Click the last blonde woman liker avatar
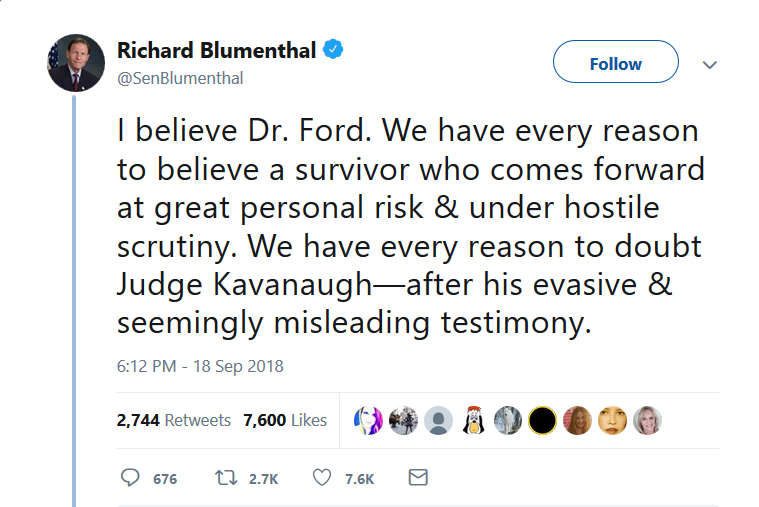759x507 pixels. (x=646, y=421)
